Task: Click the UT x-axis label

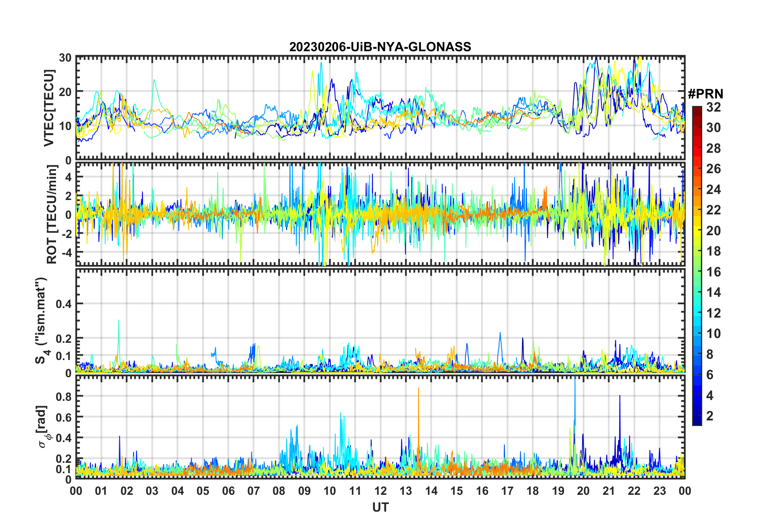Action: [x=380, y=507]
